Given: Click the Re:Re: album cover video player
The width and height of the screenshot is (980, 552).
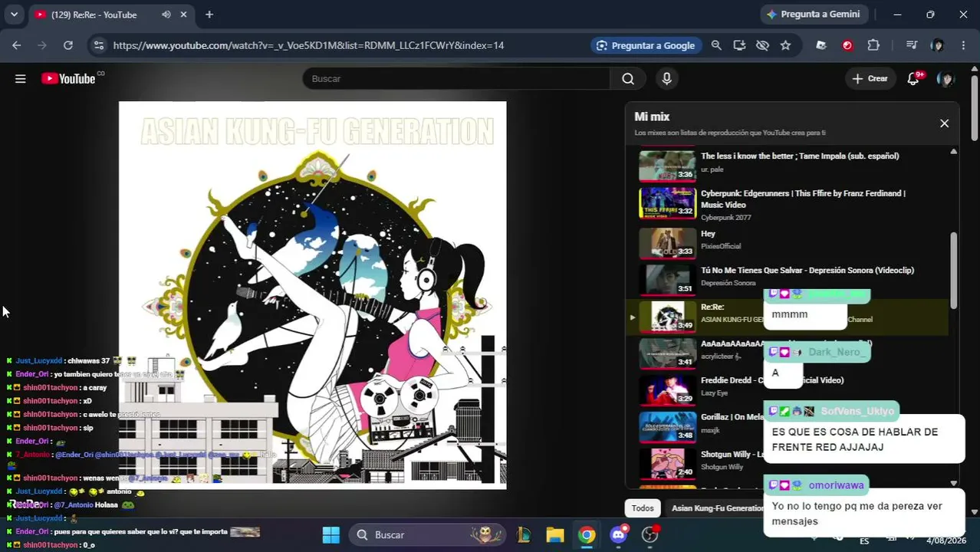Looking at the screenshot, I should (312, 295).
